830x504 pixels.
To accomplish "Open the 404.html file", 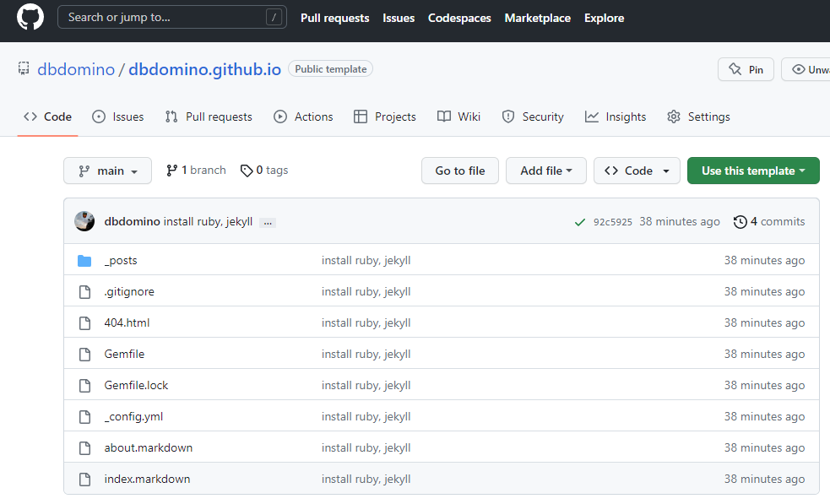I will [x=127, y=323].
